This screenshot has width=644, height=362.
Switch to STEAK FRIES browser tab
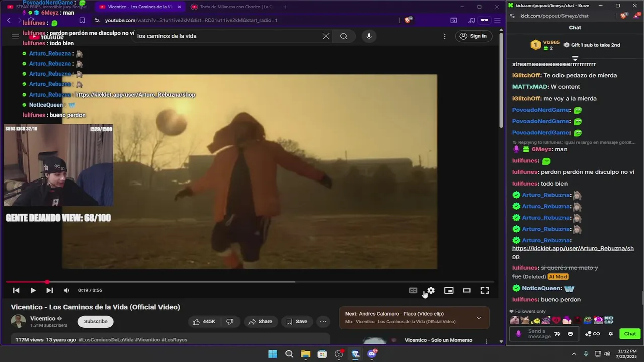48,7
